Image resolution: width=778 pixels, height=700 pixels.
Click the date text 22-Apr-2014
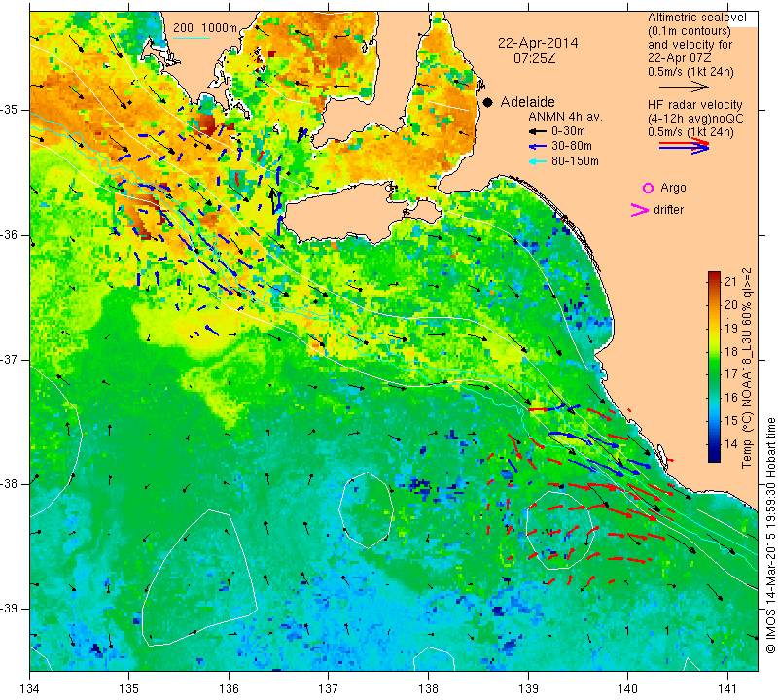pos(538,43)
